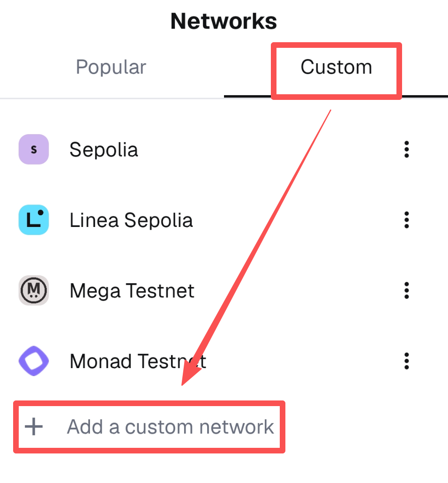Switch to the Popular tab
448x483 pixels.
[111, 67]
